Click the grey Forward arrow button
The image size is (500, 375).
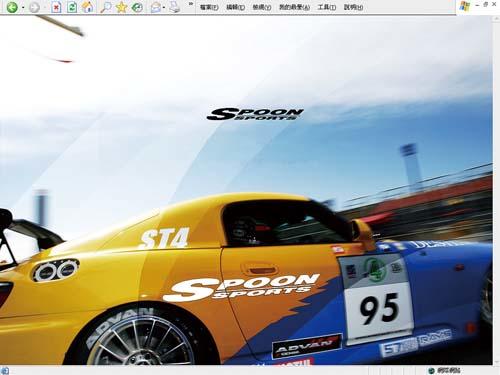pyautogui.click(x=34, y=7)
